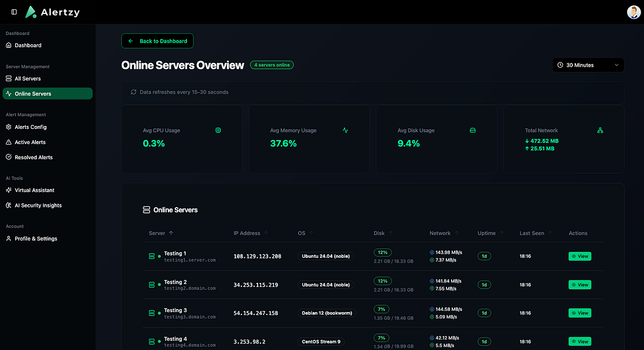Open the 30 Minutes time range dropdown
The width and height of the screenshot is (644, 350).
pos(588,65)
